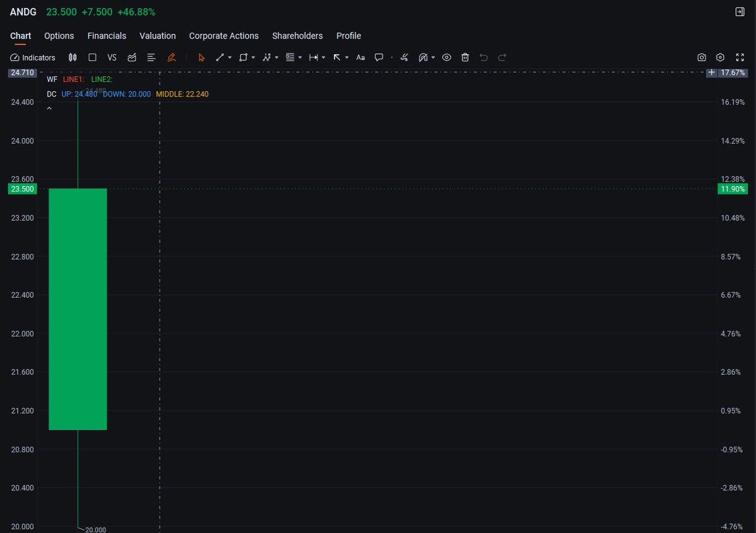Click the magnet snap tool icon
Screen dimensions: 756x533
[423, 57]
